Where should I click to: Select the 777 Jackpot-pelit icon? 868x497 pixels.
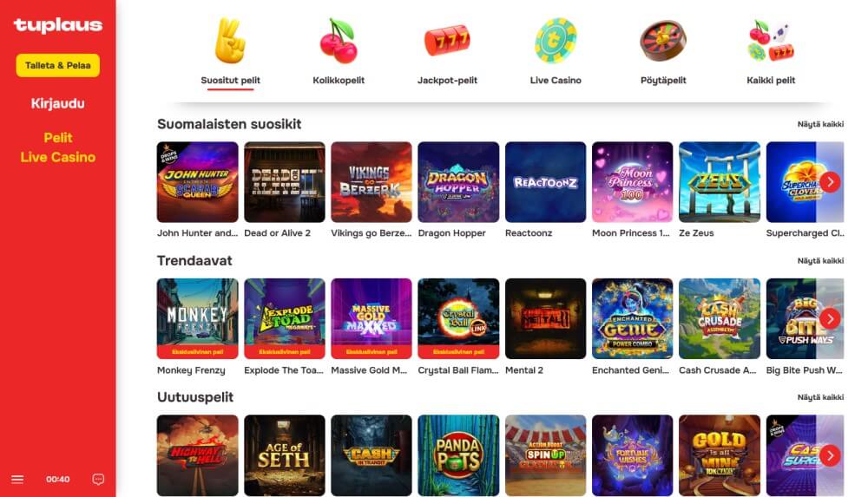pyautogui.click(x=447, y=41)
